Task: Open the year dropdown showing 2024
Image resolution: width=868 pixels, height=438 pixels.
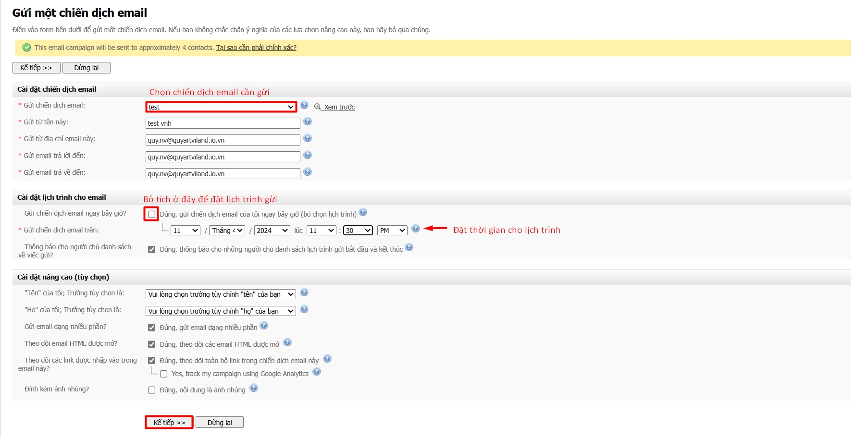Action: (272, 231)
